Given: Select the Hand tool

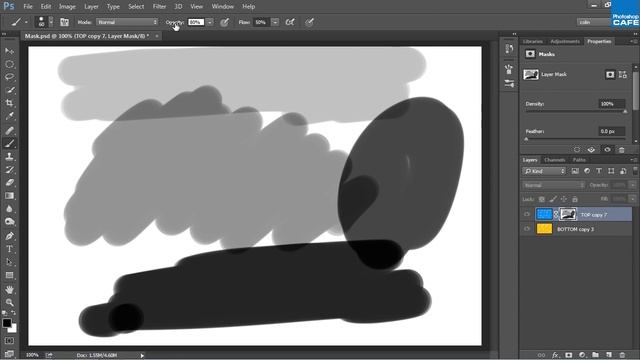Looking at the screenshot, I should point(9,290).
